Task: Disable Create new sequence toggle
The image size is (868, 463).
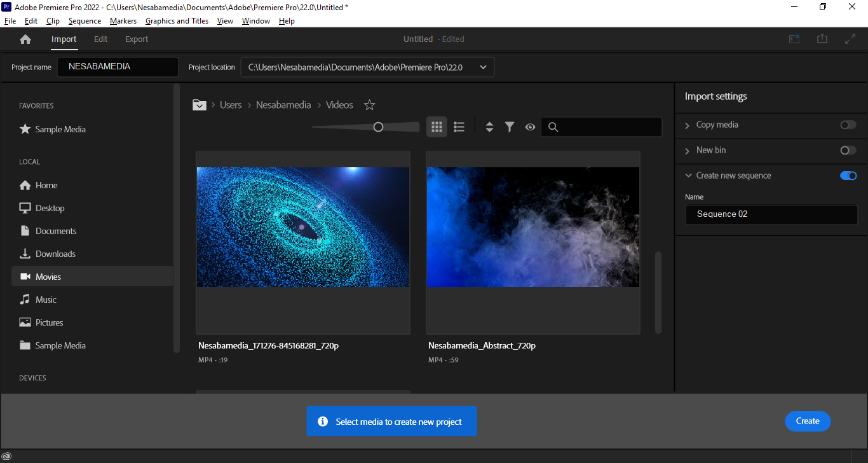Action: point(848,176)
